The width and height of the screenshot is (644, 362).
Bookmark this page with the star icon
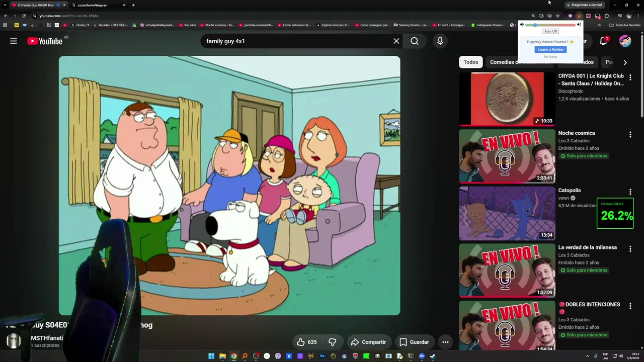(x=557, y=16)
